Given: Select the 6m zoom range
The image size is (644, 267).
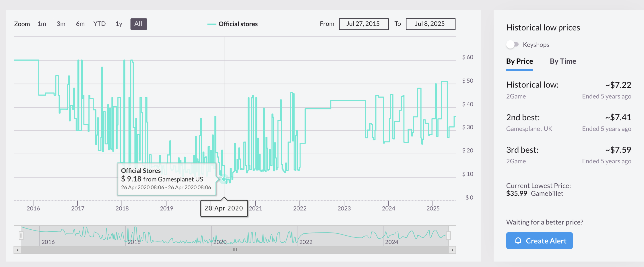Looking at the screenshot, I should pos(80,24).
